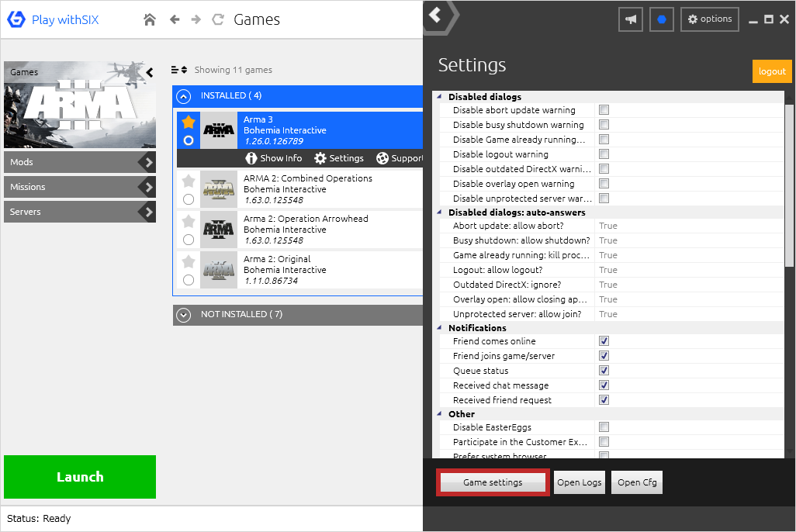Uncheck Friend comes online notification
The height and width of the screenshot is (532, 796).
coord(604,340)
